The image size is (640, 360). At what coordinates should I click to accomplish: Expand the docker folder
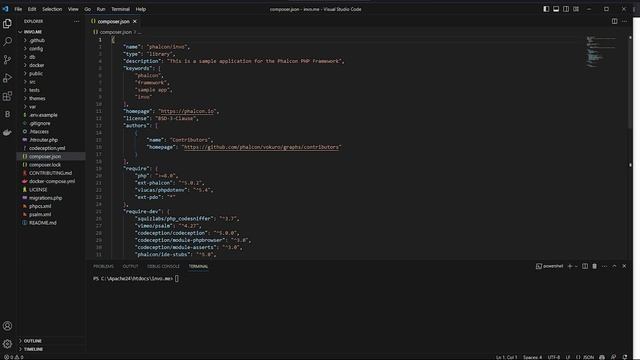[x=36, y=65]
